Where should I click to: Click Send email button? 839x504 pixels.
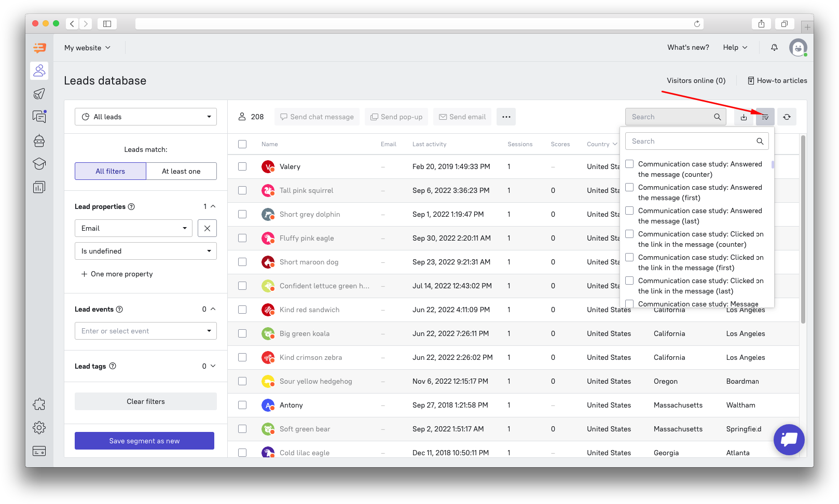click(462, 117)
